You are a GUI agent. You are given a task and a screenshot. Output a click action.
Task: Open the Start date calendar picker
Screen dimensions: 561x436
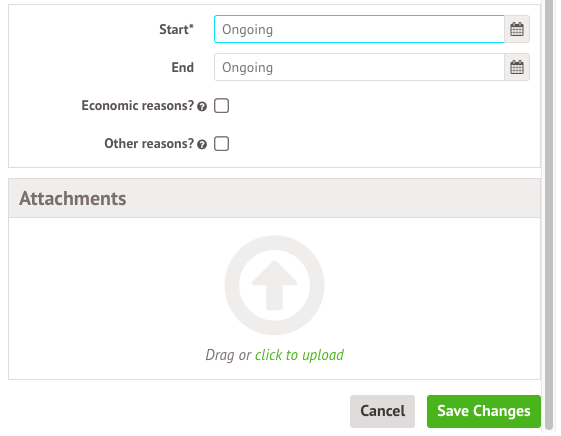click(x=517, y=29)
